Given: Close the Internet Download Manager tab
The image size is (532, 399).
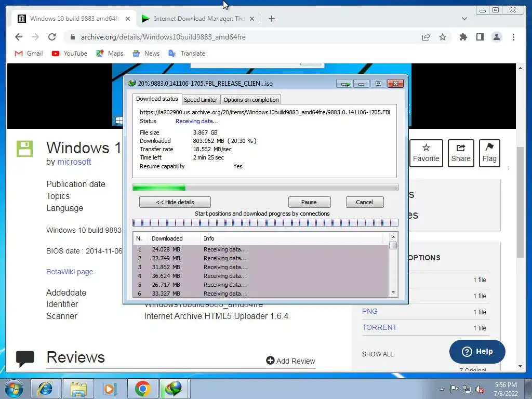Looking at the screenshot, I should click(x=252, y=19).
